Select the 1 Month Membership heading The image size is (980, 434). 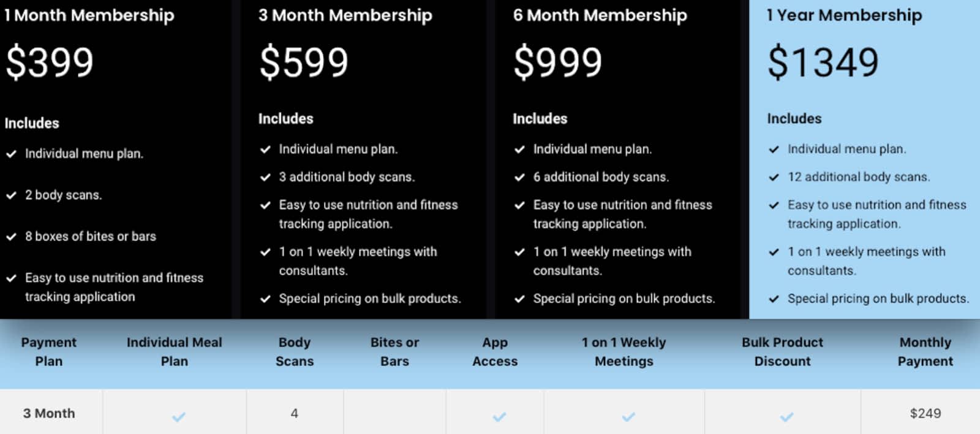coord(89,15)
